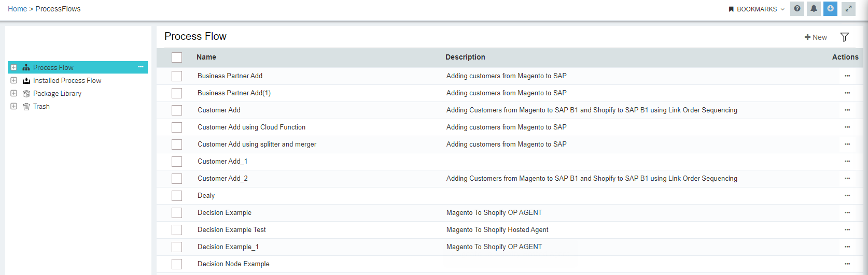Open the filter funnel icon
The height and width of the screenshot is (275, 868).
[x=845, y=37]
